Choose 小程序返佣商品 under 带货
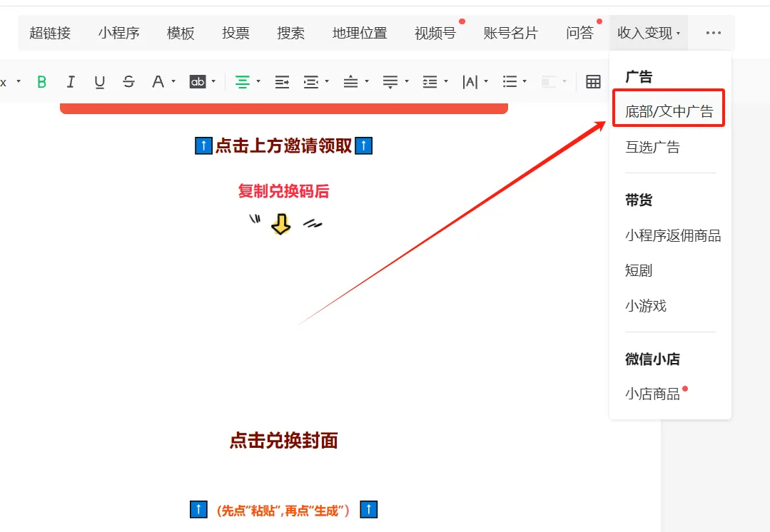 673,235
